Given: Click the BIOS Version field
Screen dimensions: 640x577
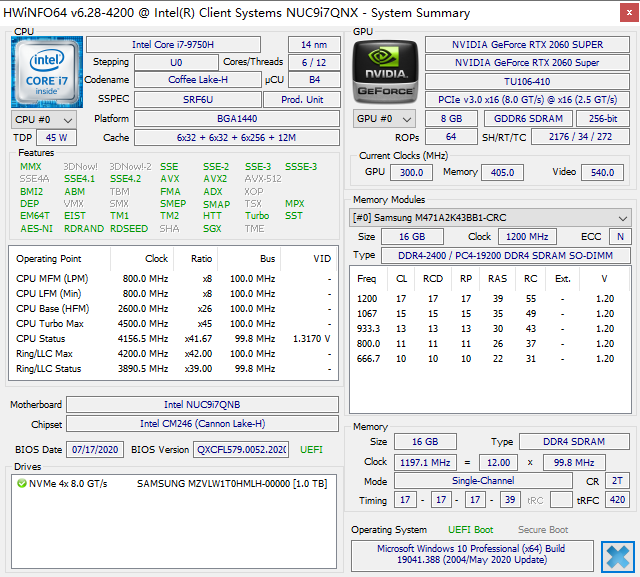Looking at the screenshot, I should [240, 450].
